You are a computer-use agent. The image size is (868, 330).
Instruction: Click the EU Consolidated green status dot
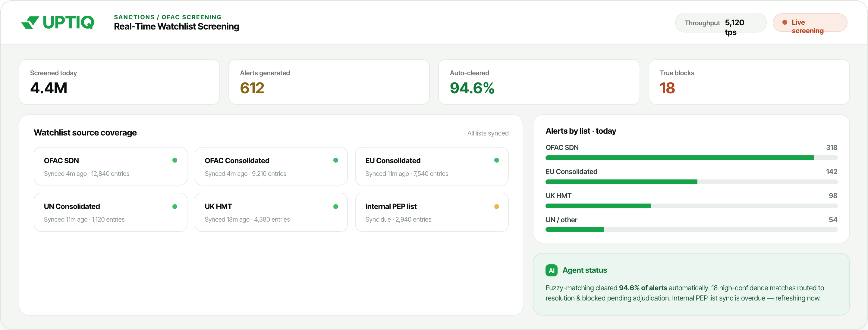pyautogui.click(x=496, y=160)
